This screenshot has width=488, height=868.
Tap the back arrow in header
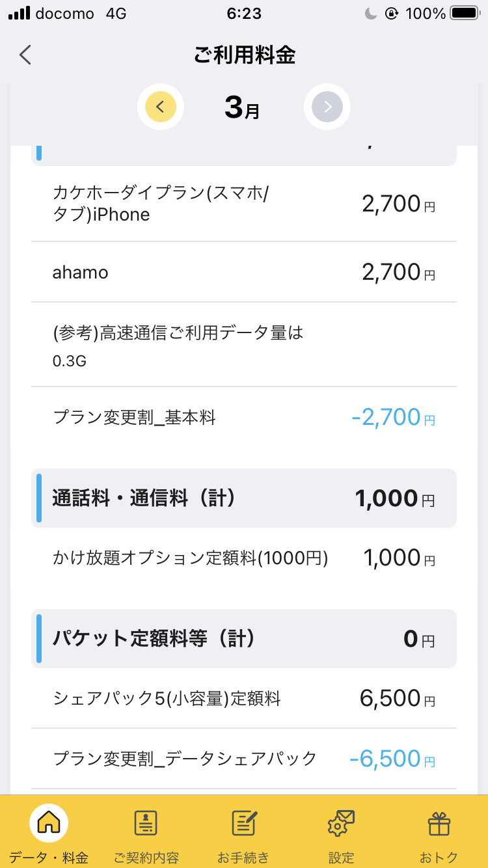[x=25, y=55]
